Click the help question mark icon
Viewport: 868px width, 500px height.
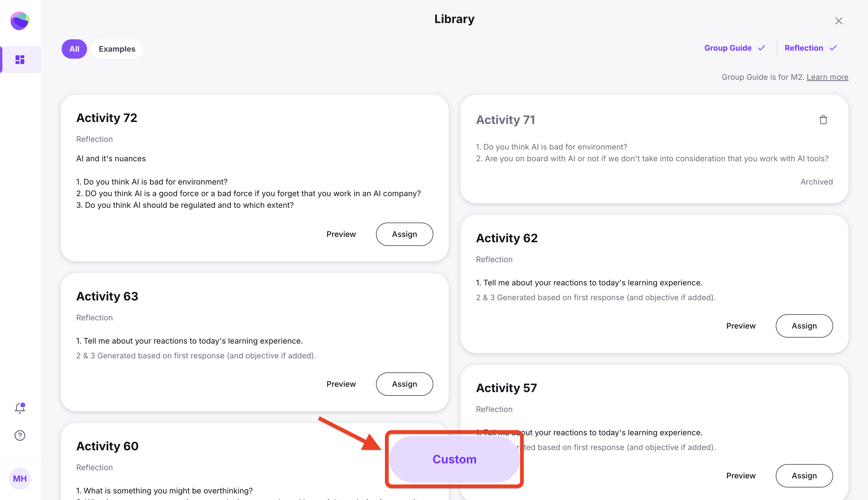[x=20, y=435]
